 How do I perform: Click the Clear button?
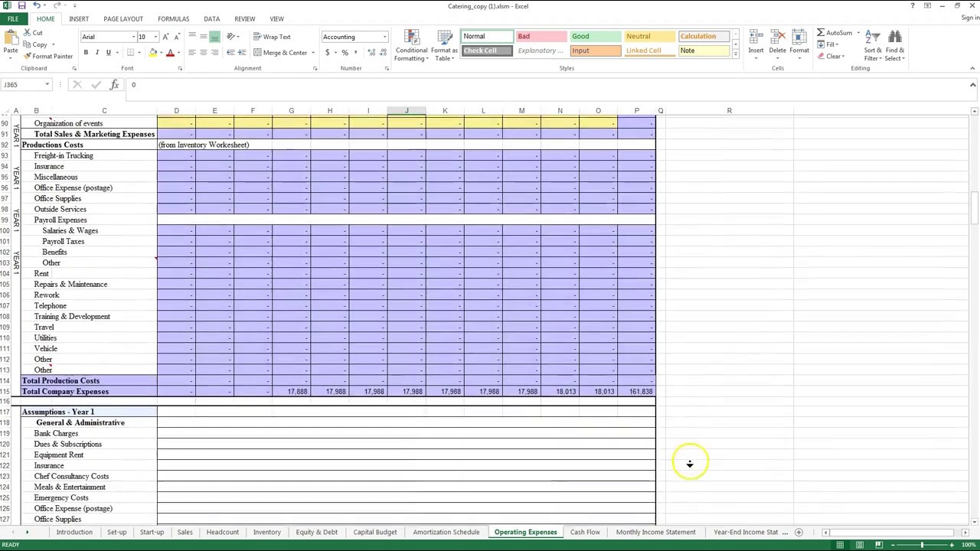[x=830, y=56]
